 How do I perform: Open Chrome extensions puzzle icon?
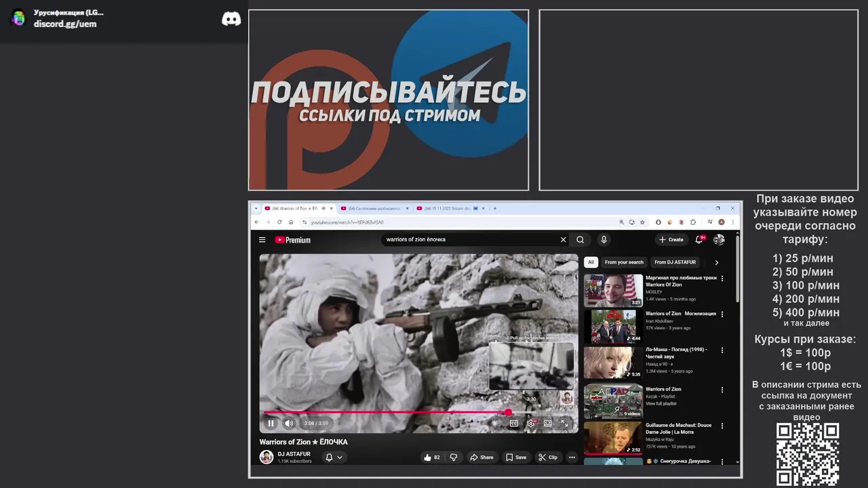pos(692,222)
